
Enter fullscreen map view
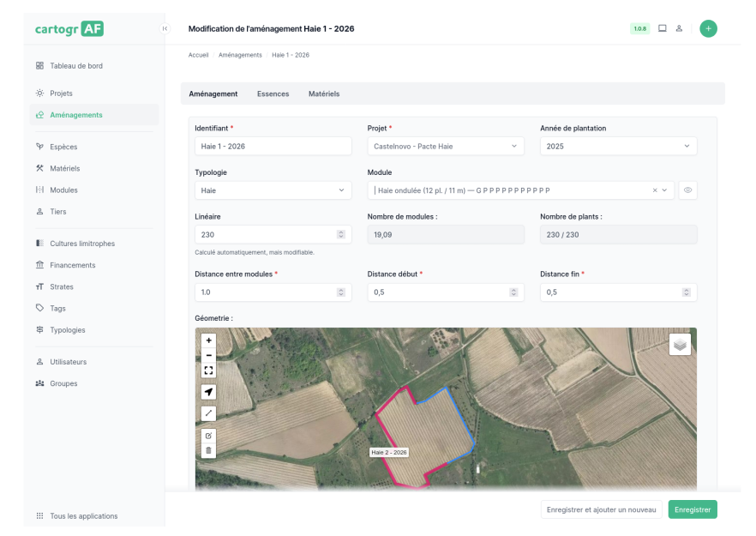point(209,370)
